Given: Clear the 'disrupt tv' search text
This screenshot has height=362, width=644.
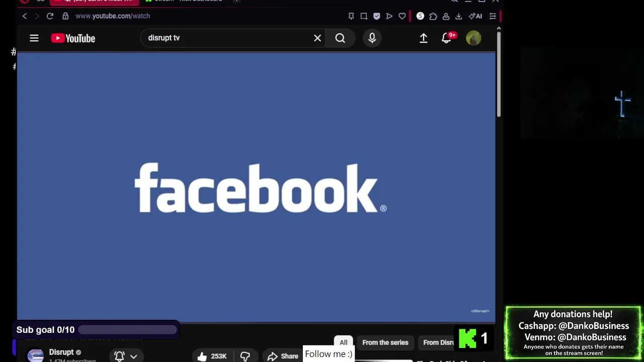Looking at the screenshot, I should (x=317, y=38).
